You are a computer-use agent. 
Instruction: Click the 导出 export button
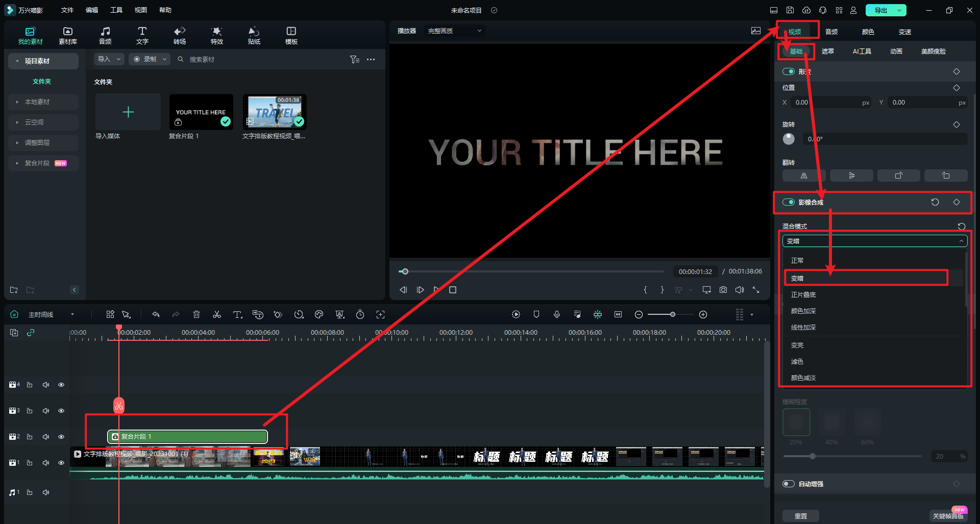tap(880, 10)
